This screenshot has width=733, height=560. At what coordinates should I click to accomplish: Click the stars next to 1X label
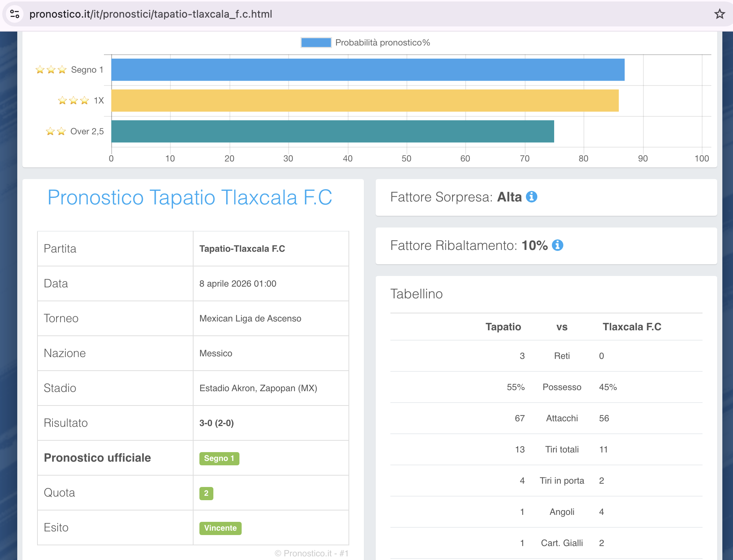coord(73,101)
